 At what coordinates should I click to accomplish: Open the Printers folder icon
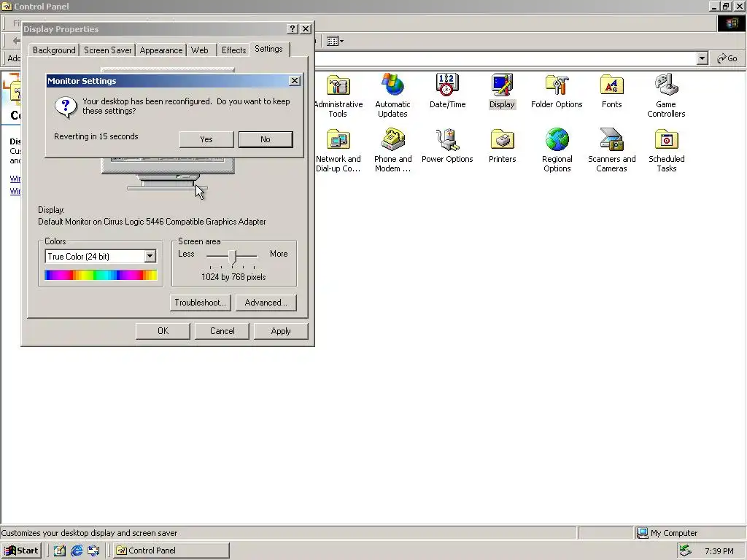[502, 145]
